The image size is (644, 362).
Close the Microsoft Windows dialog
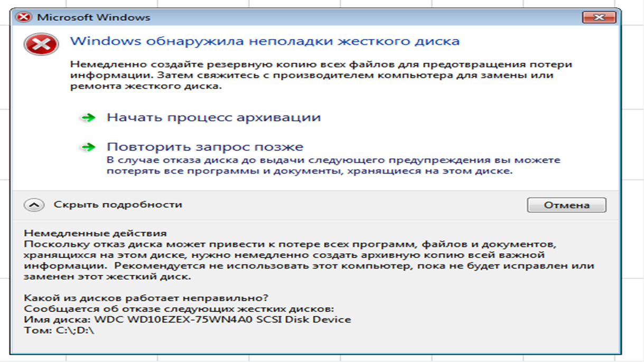[x=599, y=17]
